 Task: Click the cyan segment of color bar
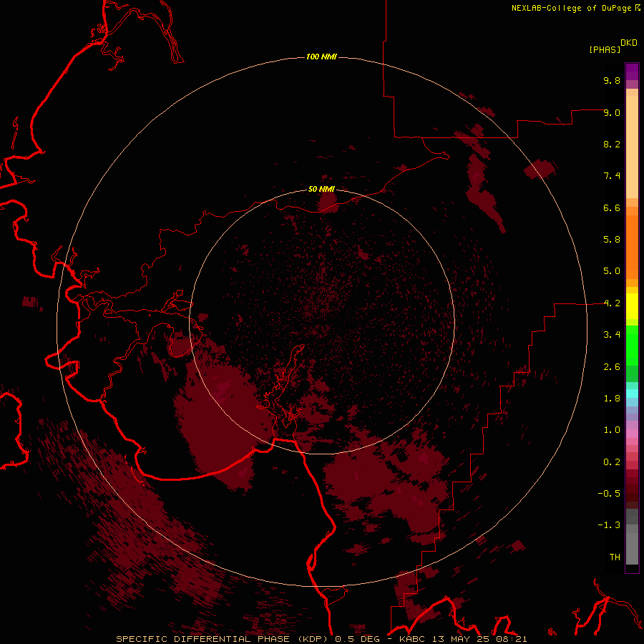(632, 394)
